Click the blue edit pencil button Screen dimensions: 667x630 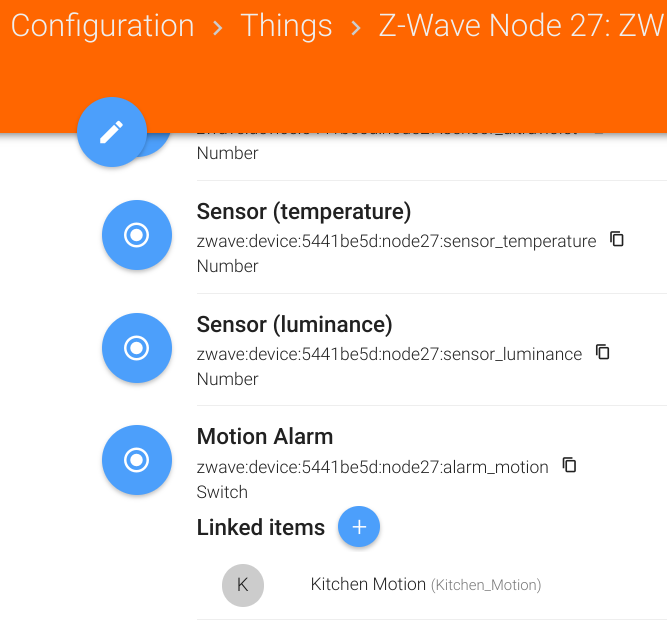(112, 132)
